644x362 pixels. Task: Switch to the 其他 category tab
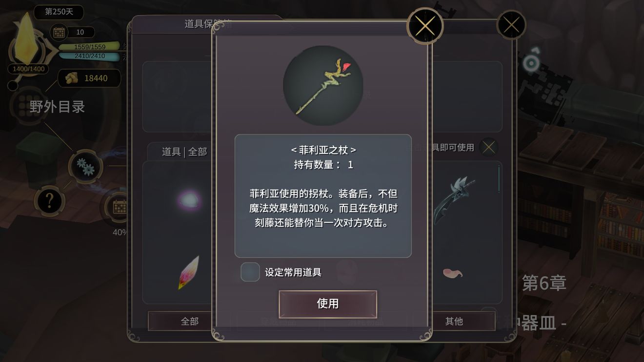(x=454, y=321)
